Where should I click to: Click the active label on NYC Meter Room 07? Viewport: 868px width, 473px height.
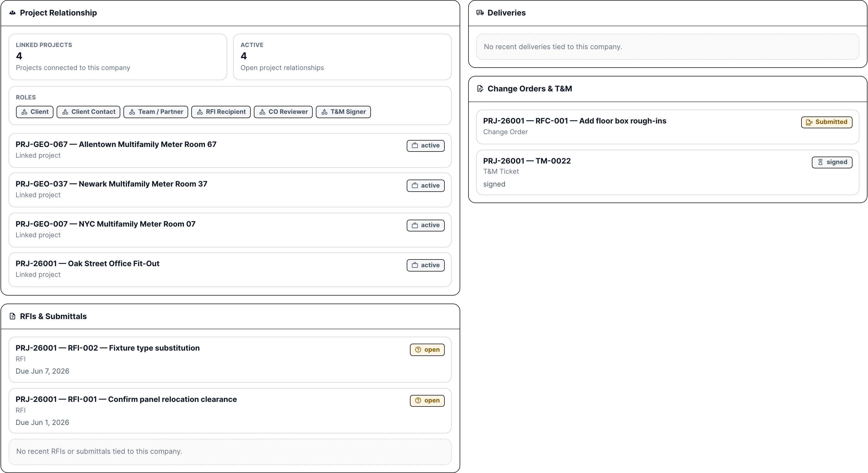pyautogui.click(x=430, y=225)
